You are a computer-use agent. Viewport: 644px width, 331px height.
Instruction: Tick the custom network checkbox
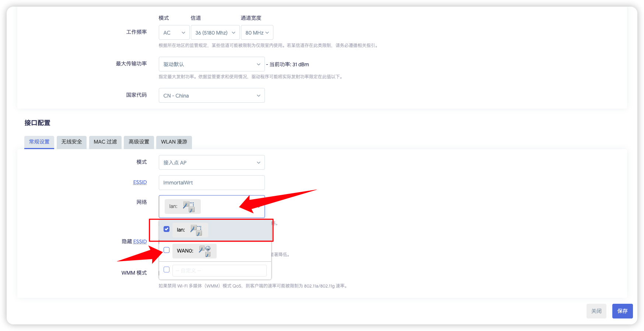point(167,270)
